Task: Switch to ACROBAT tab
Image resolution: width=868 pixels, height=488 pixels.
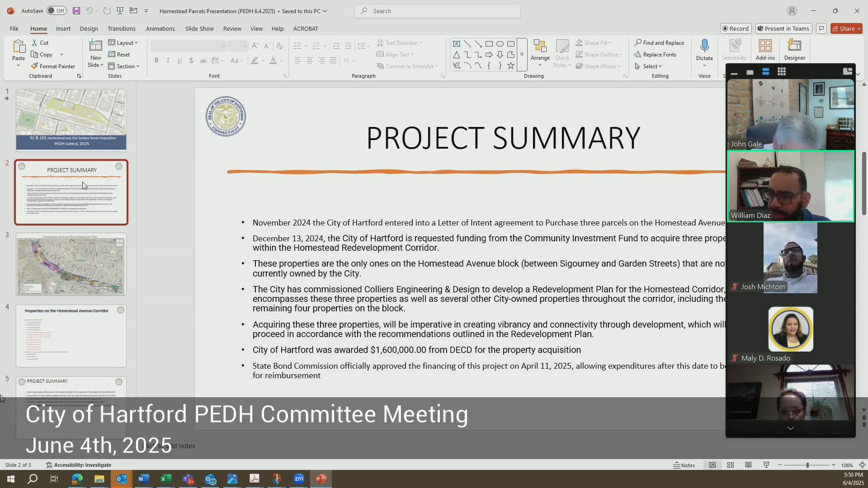Action: [306, 28]
